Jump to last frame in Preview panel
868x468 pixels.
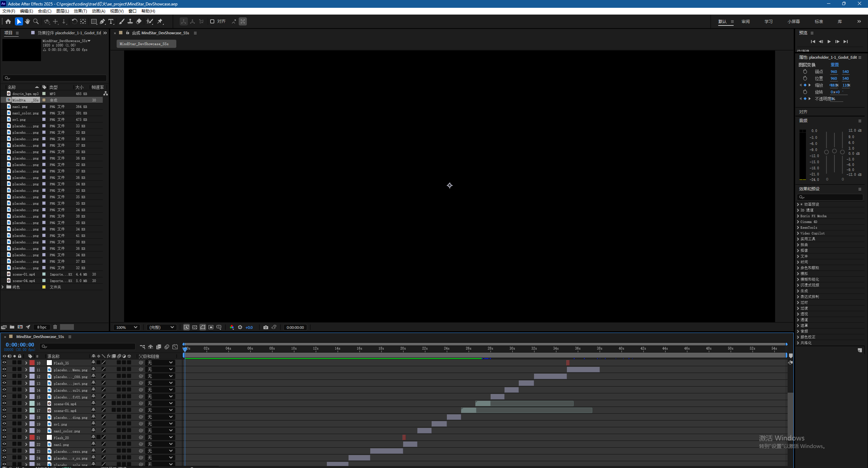tap(846, 41)
